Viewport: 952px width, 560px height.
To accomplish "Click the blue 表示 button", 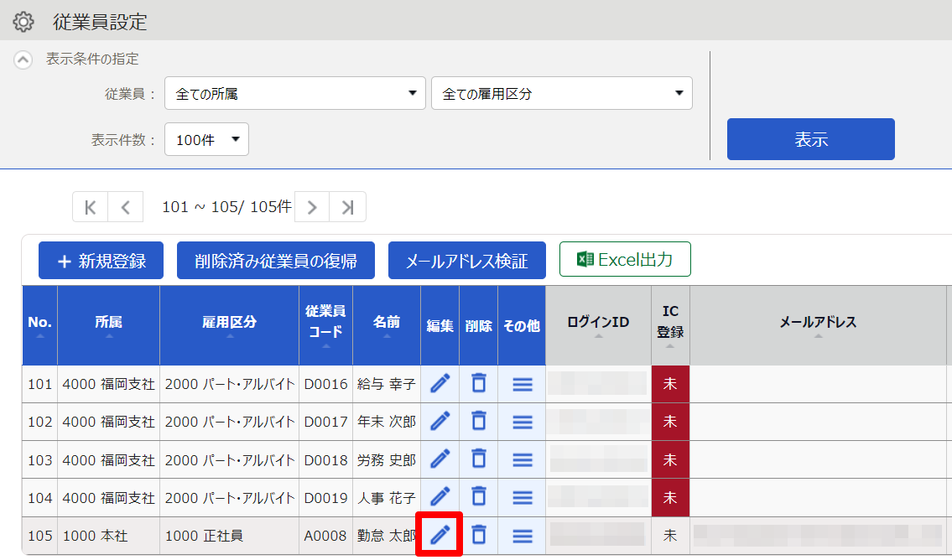I will tap(810, 139).
